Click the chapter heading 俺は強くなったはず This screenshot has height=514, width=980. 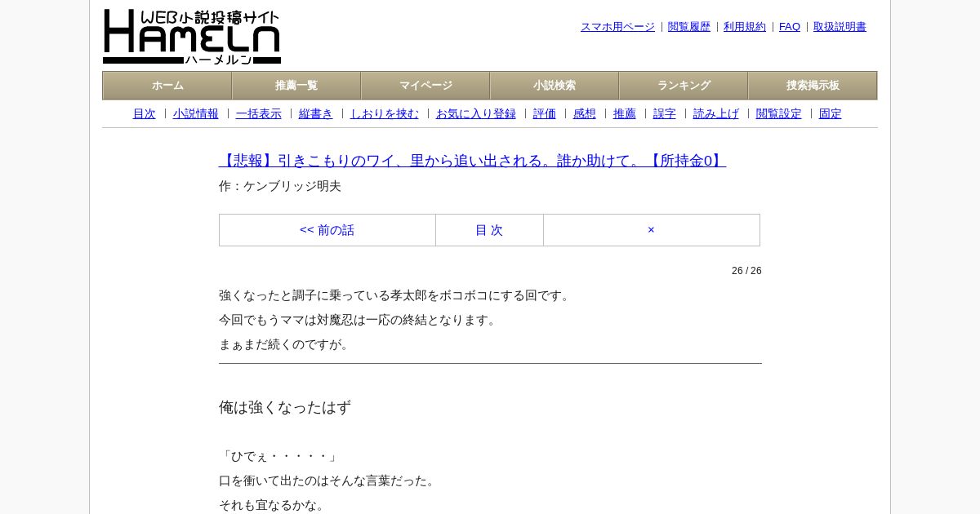(285, 407)
